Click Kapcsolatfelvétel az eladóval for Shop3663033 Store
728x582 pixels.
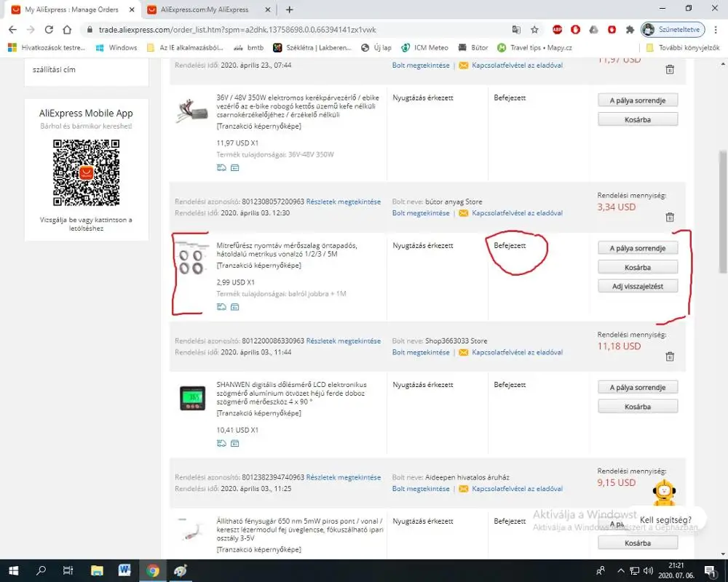click(517, 352)
